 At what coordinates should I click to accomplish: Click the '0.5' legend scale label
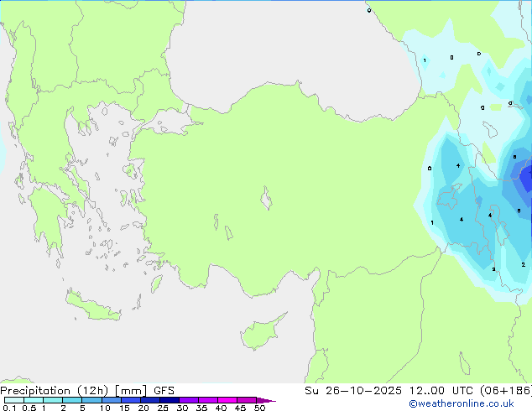coord(29,408)
